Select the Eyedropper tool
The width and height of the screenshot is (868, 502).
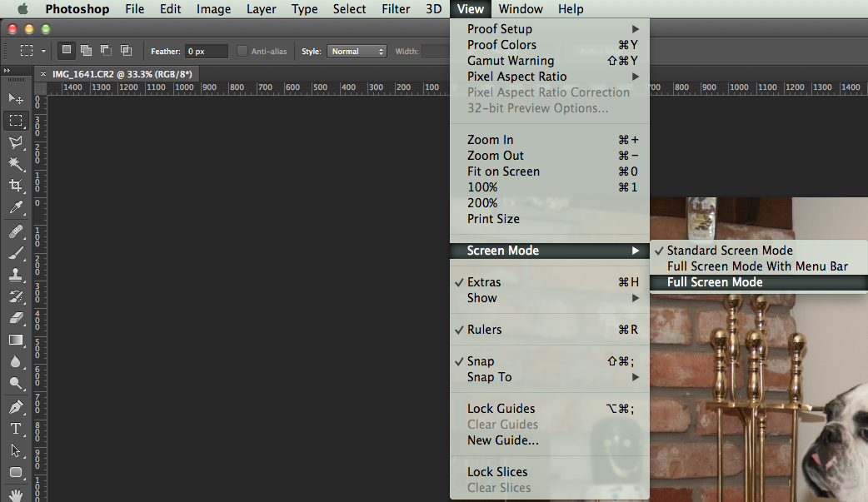[16, 207]
